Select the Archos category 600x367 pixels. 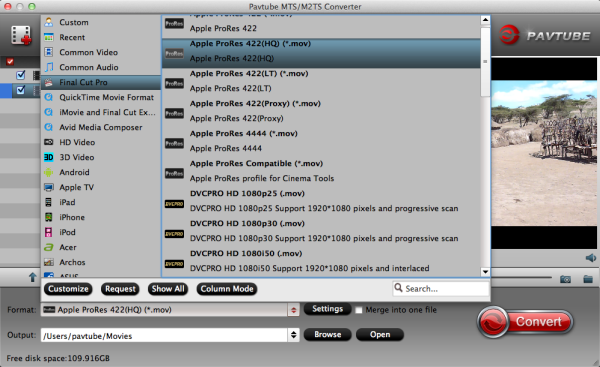click(101, 262)
